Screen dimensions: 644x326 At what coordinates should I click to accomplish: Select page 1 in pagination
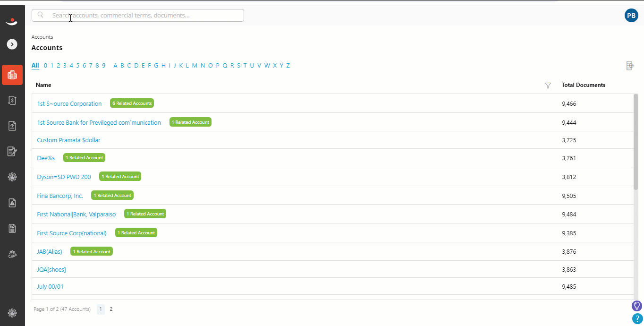(x=101, y=309)
